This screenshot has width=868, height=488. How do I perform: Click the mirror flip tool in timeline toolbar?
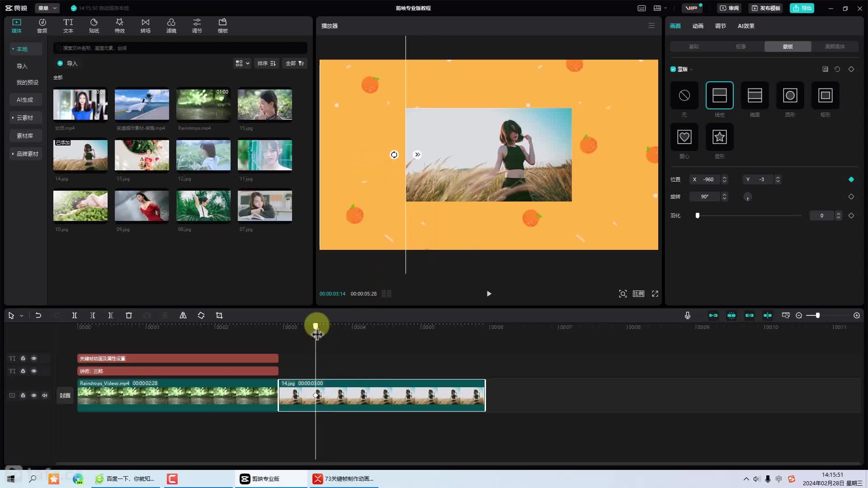[183, 315]
